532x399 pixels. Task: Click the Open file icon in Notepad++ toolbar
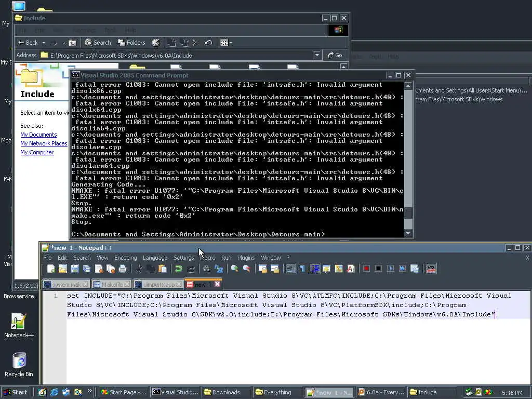[x=63, y=269]
